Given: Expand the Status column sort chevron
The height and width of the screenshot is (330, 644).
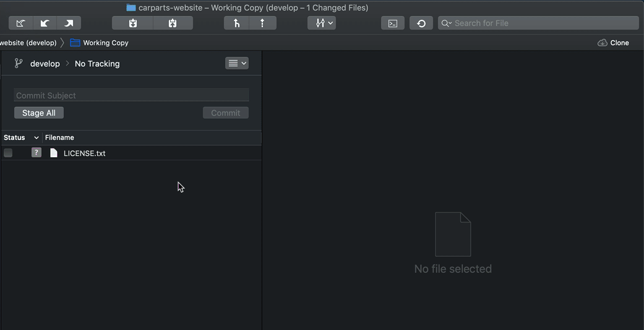Looking at the screenshot, I should pyautogui.click(x=36, y=137).
